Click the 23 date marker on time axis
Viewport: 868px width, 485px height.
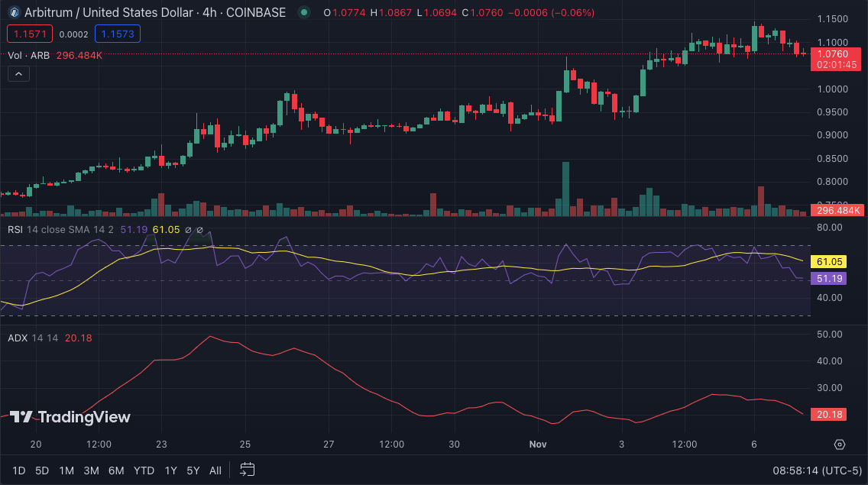(161, 444)
